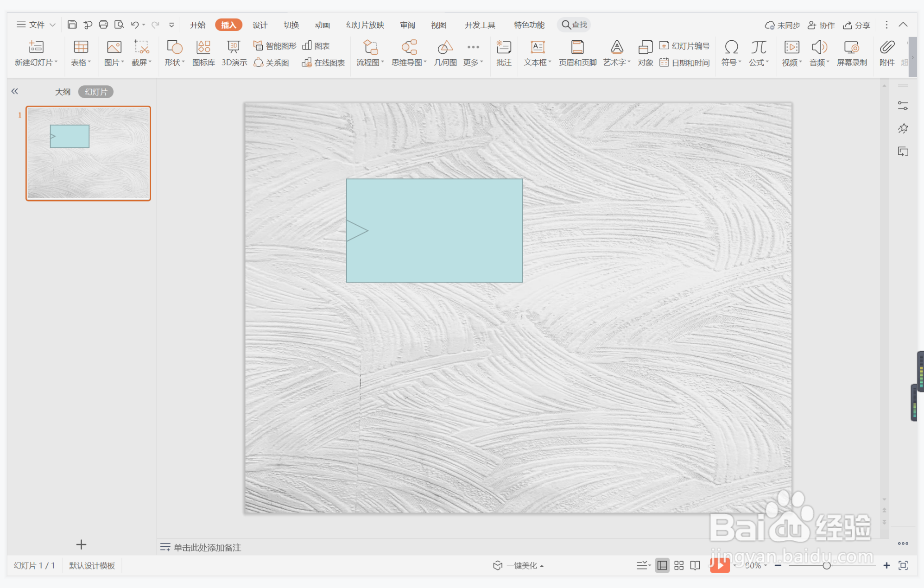Collapse the slide panel with double chevron
Screen dimensions: 924x588
[15, 91]
